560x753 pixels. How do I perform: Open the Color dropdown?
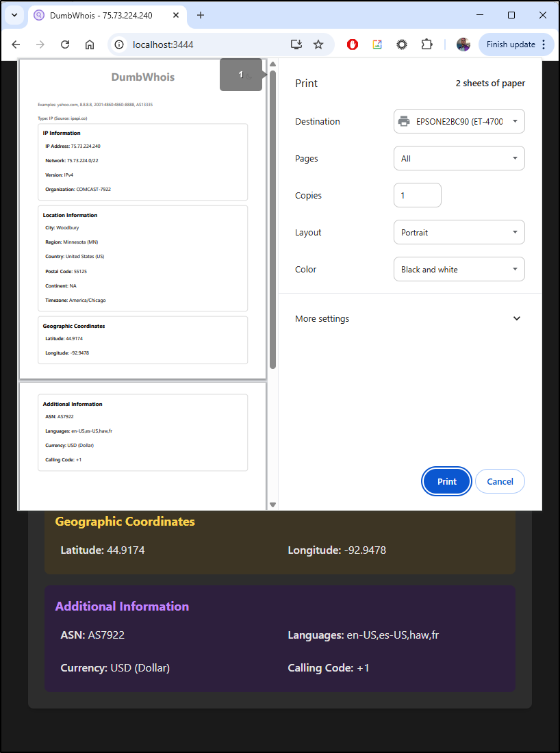pos(459,269)
